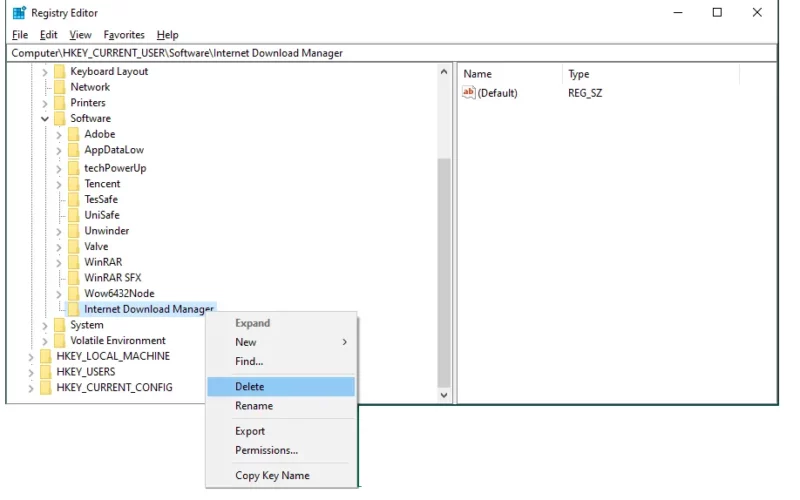Click the Internet Download Manager folder icon
800x500 pixels.
click(73, 309)
